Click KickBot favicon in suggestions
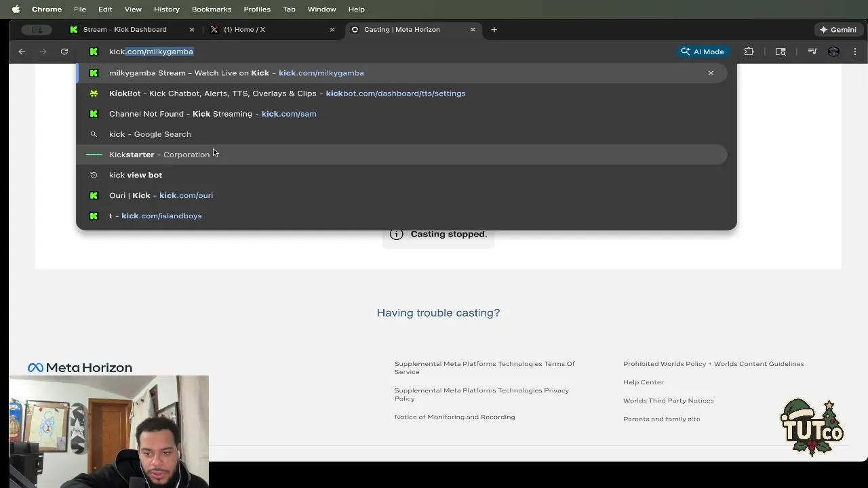The image size is (868, 488). click(94, 94)
